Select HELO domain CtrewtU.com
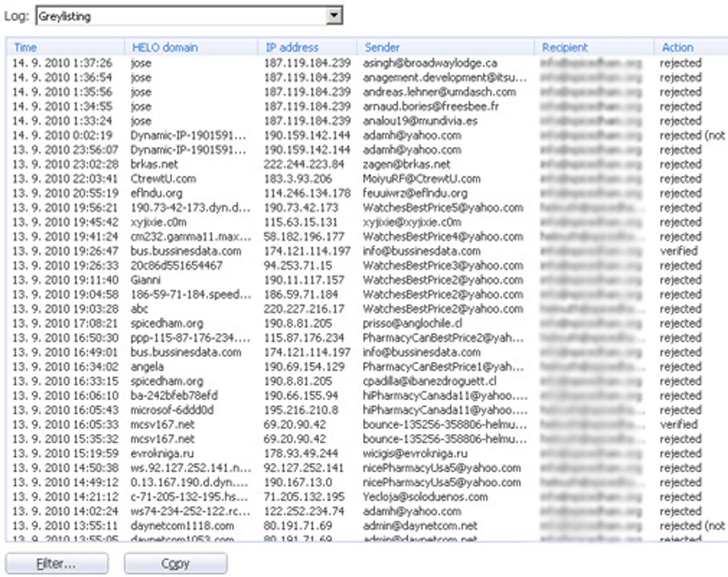Image resolution: width=728 pixels, height=577 pixels. click(163, 179)
